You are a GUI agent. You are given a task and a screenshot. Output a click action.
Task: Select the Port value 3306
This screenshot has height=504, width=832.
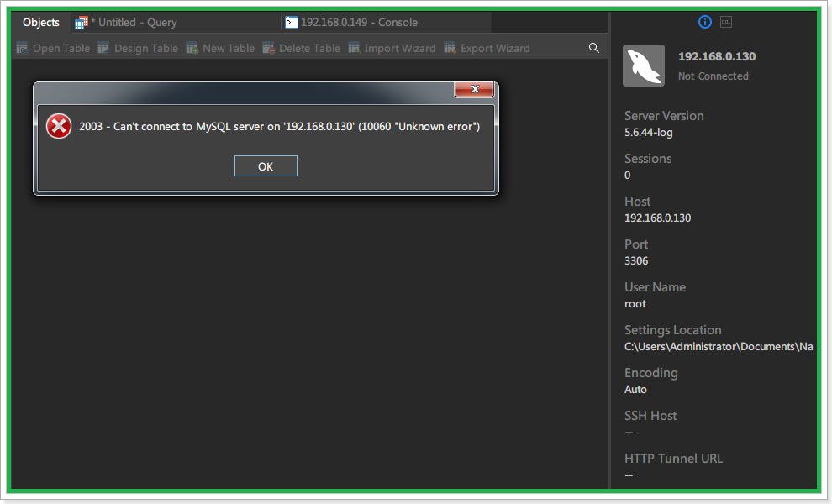coord(636,260)
